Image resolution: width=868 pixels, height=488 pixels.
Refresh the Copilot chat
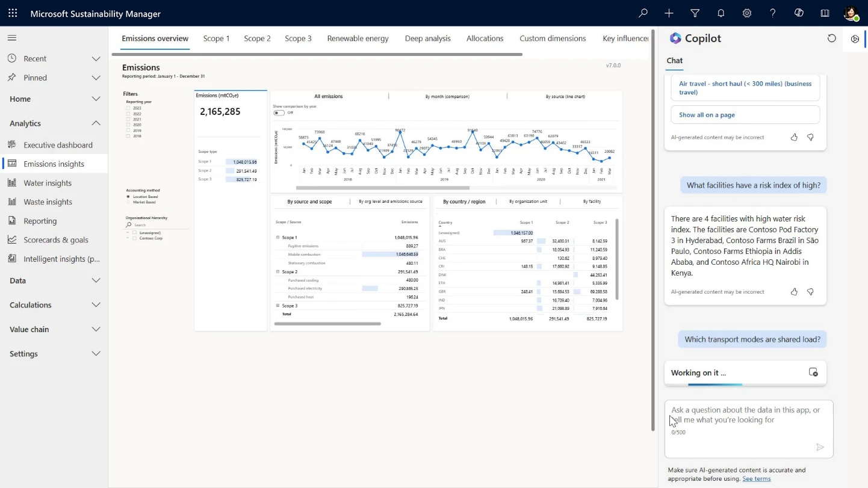(832, 38)
